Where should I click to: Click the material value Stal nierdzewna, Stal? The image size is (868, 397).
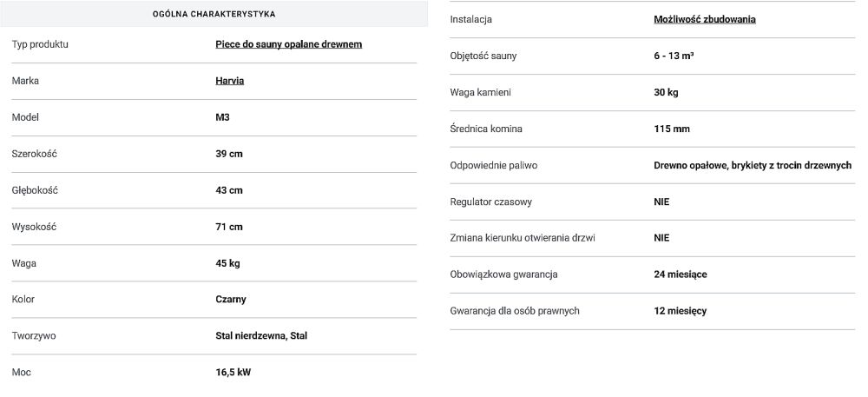pos(261,336)
